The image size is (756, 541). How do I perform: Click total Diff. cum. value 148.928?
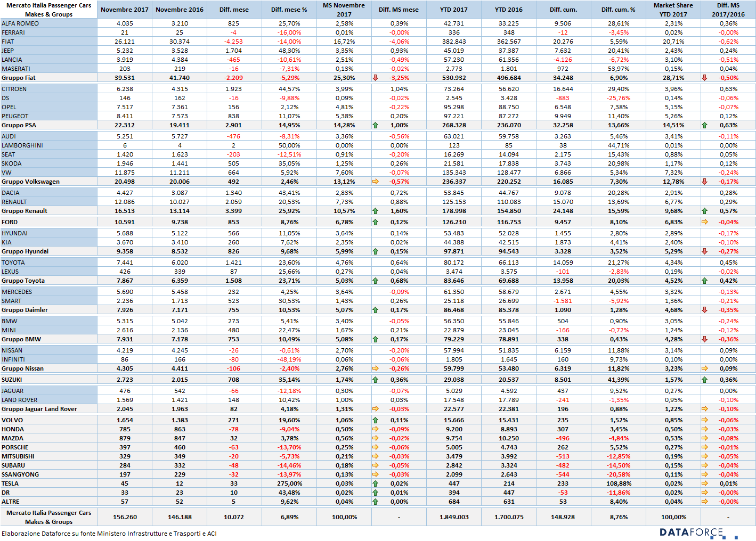pyautogui.click(x=563, y=517)
